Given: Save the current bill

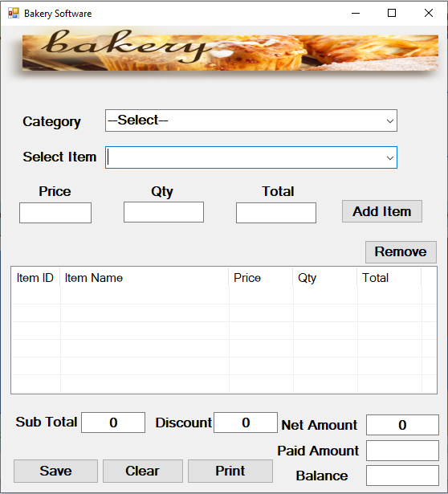Looking at the screenshot, I should pos(55,471).
